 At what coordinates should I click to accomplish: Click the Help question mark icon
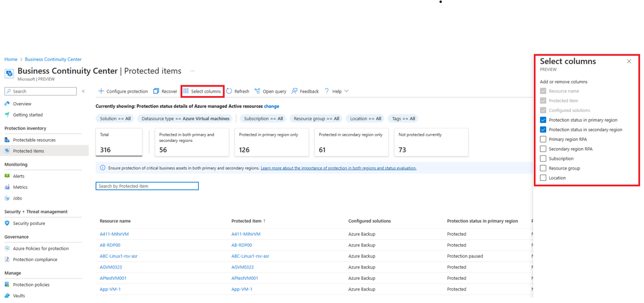click(x=327, y=91)
